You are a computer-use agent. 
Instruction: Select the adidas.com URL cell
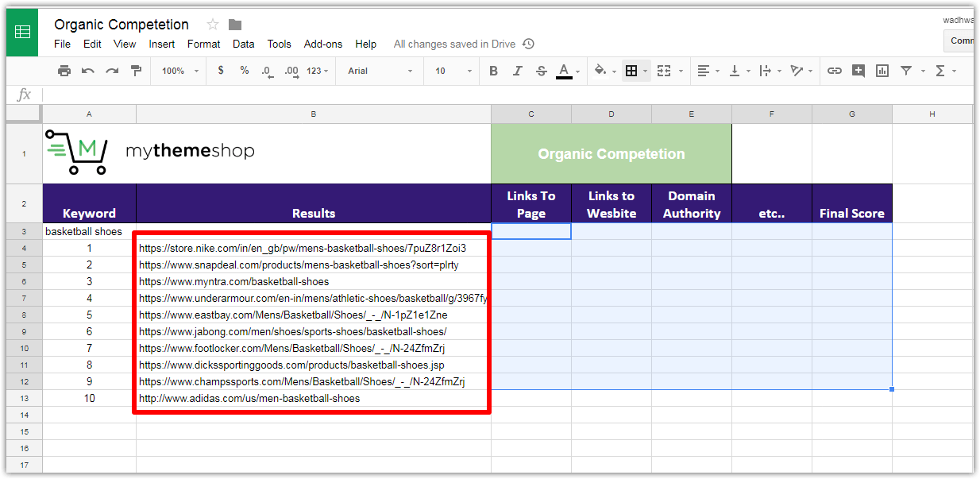(314, 399)
